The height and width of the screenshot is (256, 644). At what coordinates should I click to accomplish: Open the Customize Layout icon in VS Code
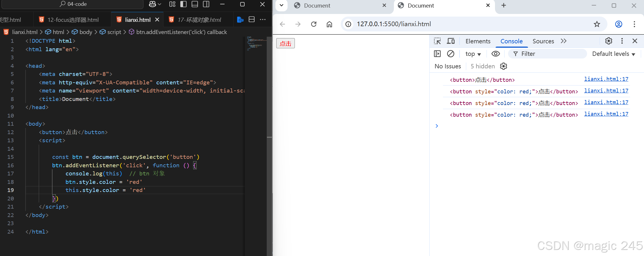172,4
